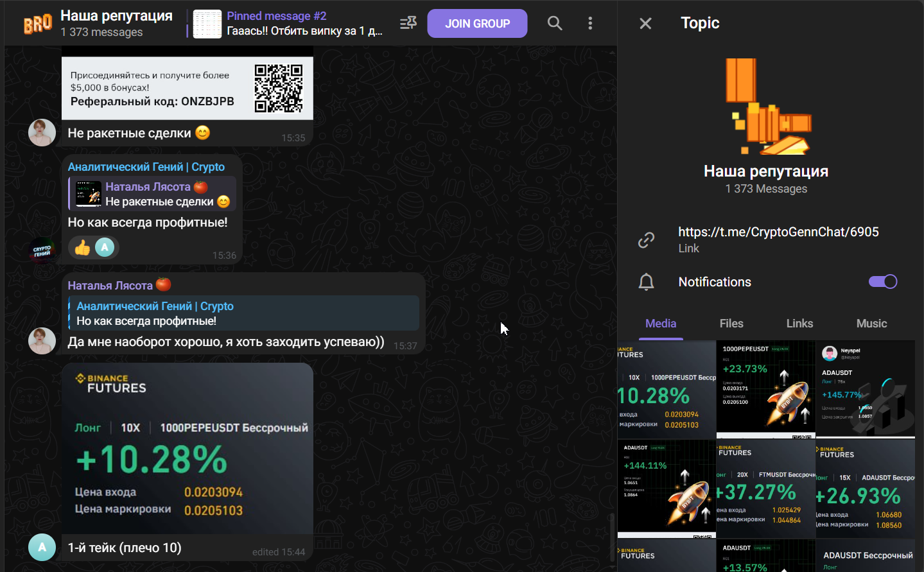Image resolution: width=924 pixels, height=572 pixels.
Task: Open media thumbnail showing +144.11%
Action: pos(667,489)
